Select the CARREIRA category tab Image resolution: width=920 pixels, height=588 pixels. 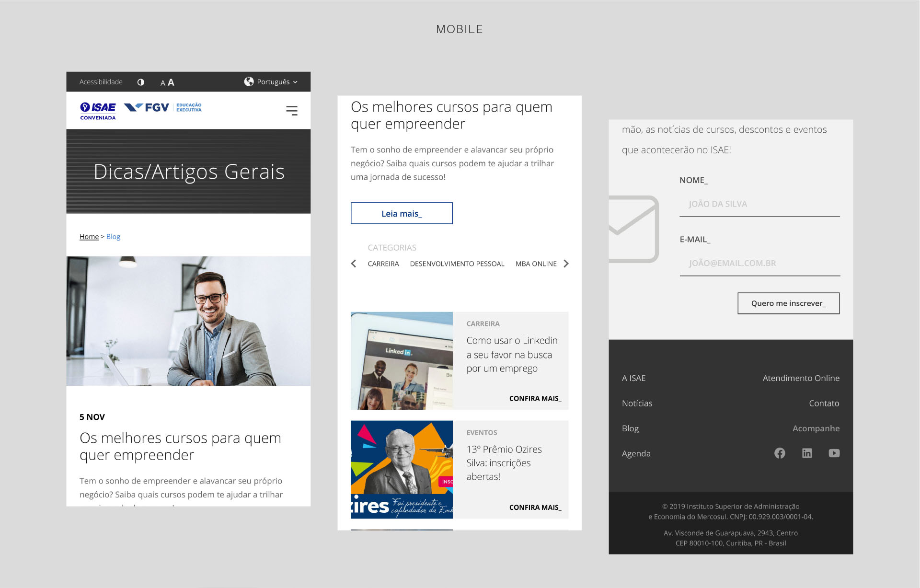pyautogui.click(x=383, y=264)
